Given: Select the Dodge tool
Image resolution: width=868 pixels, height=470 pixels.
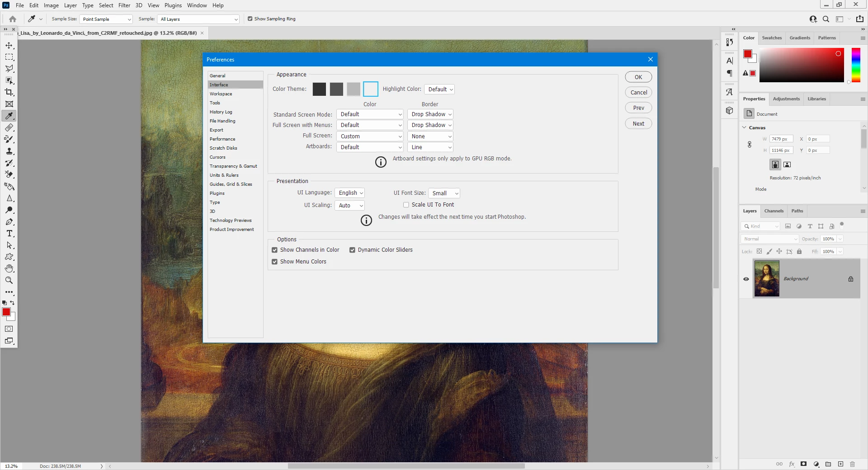Looking at the screenshot, I should point(9,210).
